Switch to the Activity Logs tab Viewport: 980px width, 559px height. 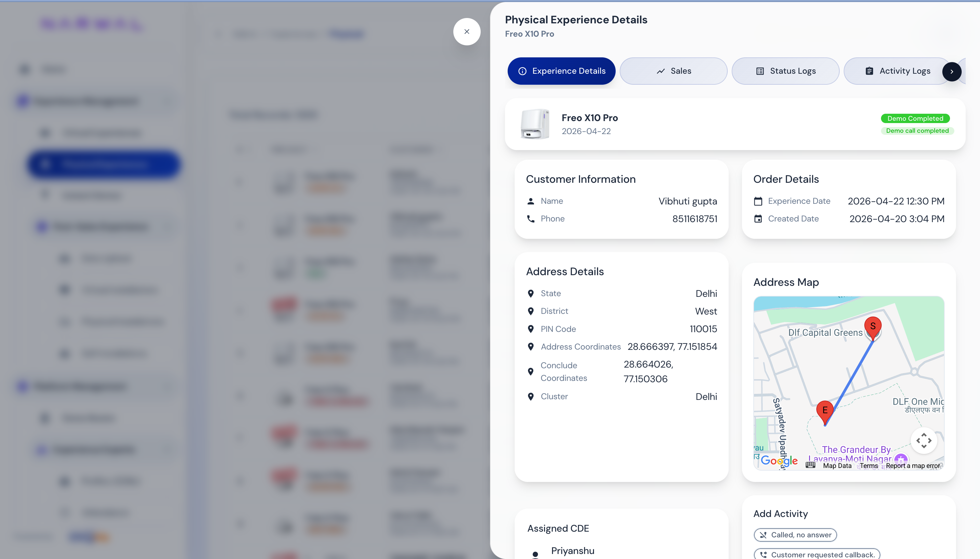pyautogui.click(x=898, y=71)
